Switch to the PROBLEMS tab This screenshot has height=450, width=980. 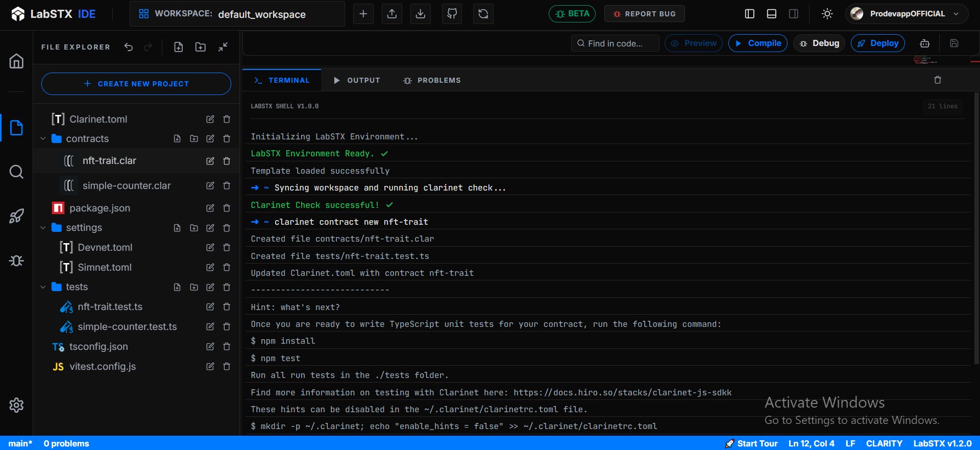click(432, 80)
